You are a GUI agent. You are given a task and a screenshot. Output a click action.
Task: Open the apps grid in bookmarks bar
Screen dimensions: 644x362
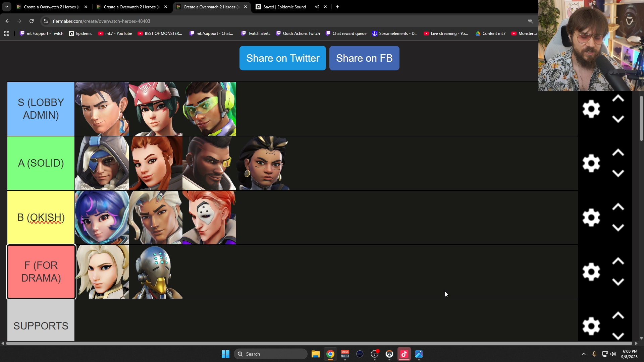[7, 34]
